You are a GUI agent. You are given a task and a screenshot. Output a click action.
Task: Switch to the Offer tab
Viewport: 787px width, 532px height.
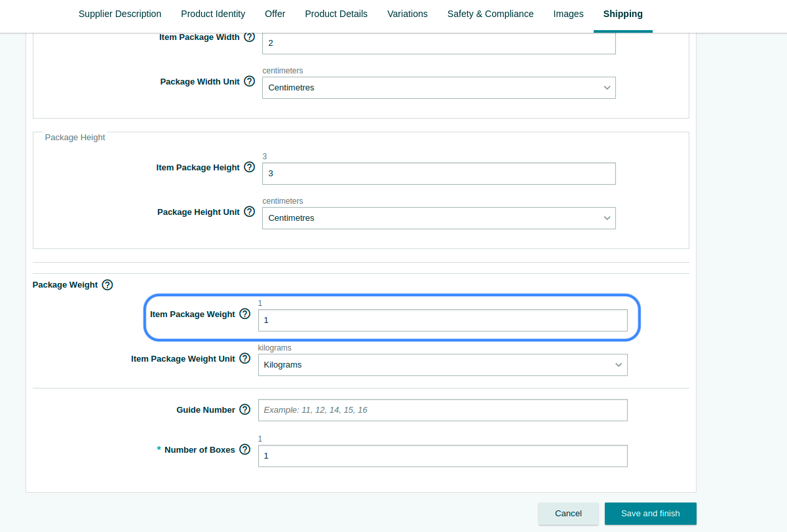click(x=275, y=14)
